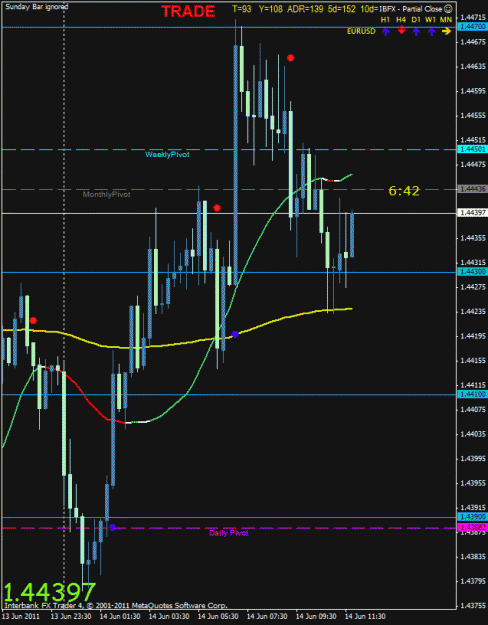Click the 1.44715 price scale value

click(473, 17)
